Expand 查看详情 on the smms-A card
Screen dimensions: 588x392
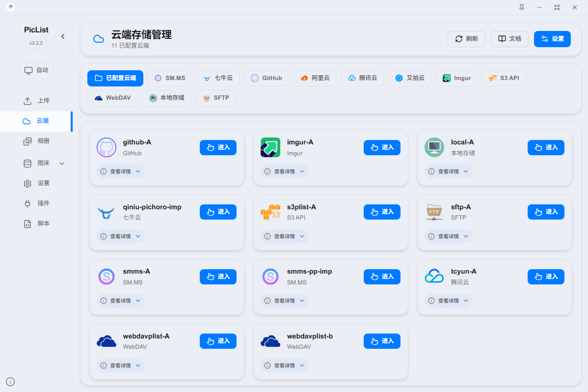tap(121, 301)
